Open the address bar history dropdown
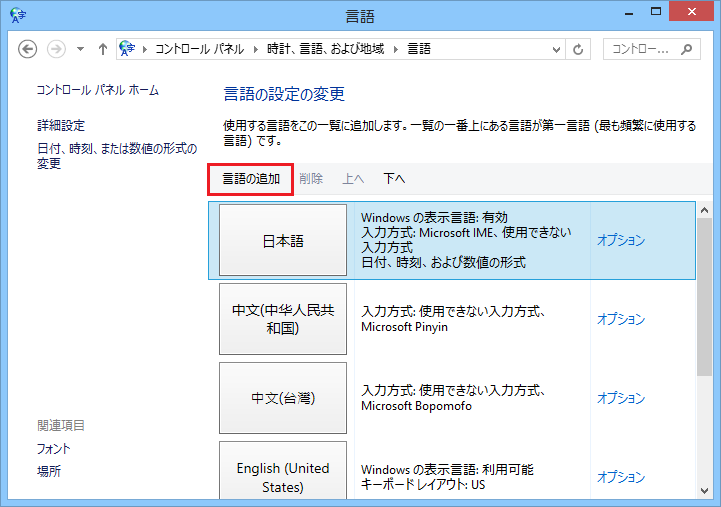Screen dimensions: 721x507 [556, 49]
